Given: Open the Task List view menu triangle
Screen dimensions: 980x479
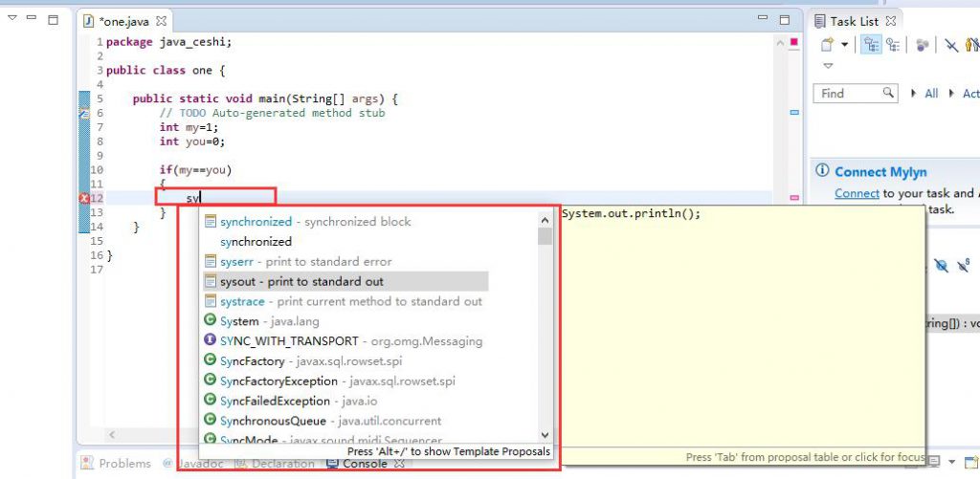Looking at the screenshot, I should coord(828,66).
